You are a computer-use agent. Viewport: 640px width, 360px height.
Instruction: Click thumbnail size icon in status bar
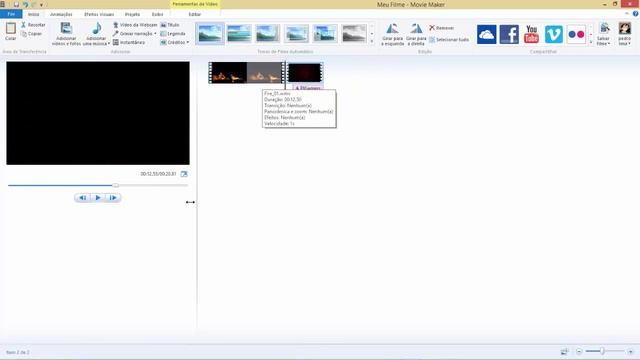(564, 351)
